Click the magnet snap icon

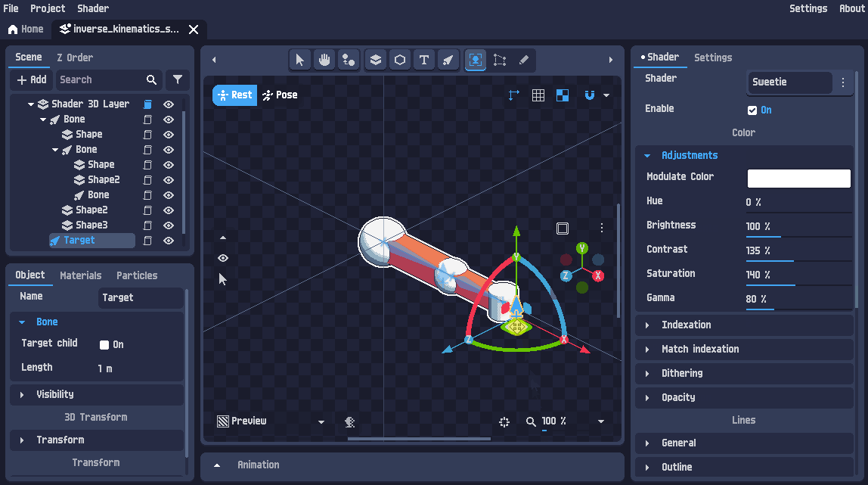[x=590, y=95]
